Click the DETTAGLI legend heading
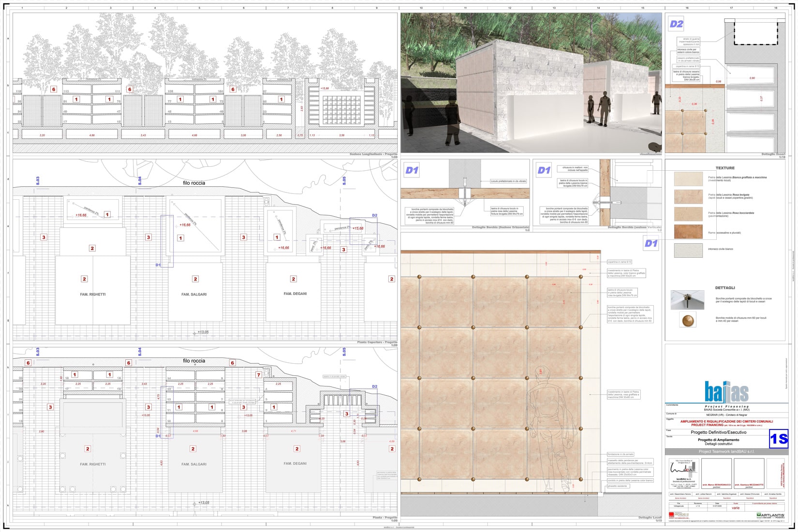The width and height of the screenshot is (798, 532). (725, 288)
